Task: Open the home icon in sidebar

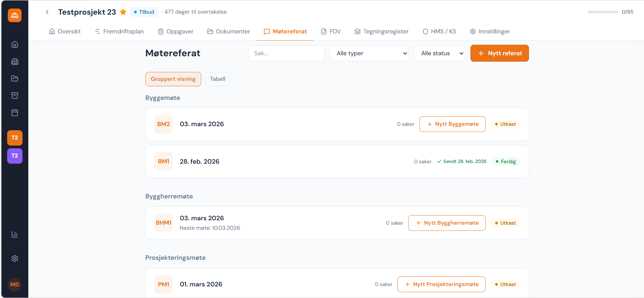Action: (15, 44)
